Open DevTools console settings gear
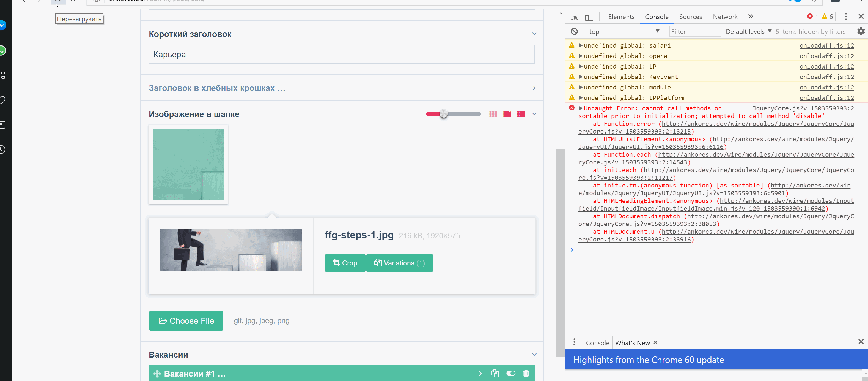The width and height of the screenshot is (868, 381). 861,31
